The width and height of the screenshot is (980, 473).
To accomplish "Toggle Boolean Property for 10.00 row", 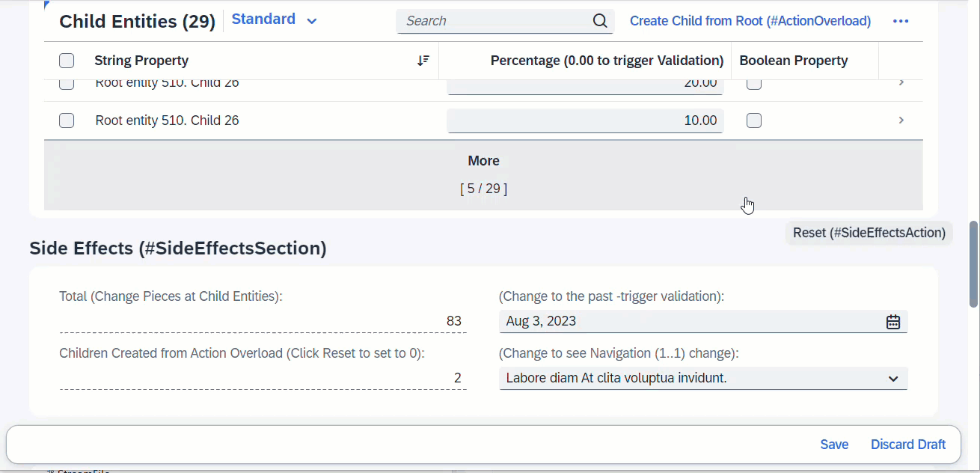I will coord(754,120).
